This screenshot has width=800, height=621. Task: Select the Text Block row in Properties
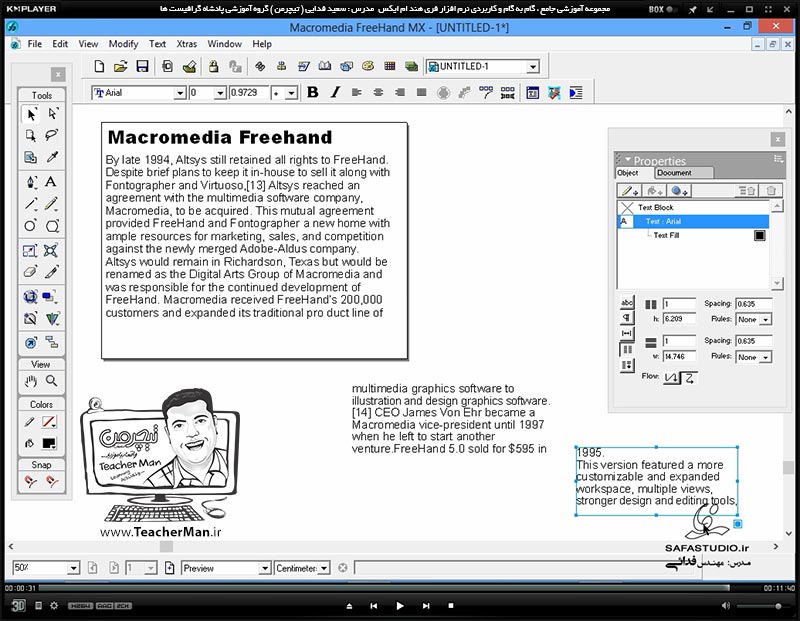pos(693,207)
